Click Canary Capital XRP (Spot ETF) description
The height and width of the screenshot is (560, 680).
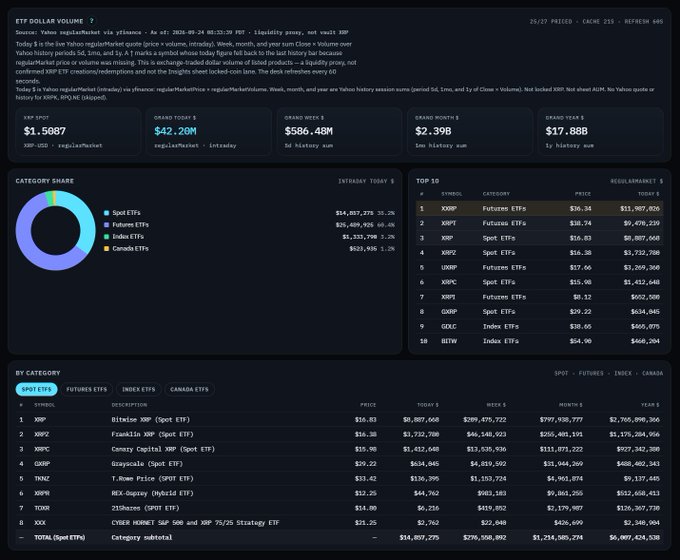(163, 449)
